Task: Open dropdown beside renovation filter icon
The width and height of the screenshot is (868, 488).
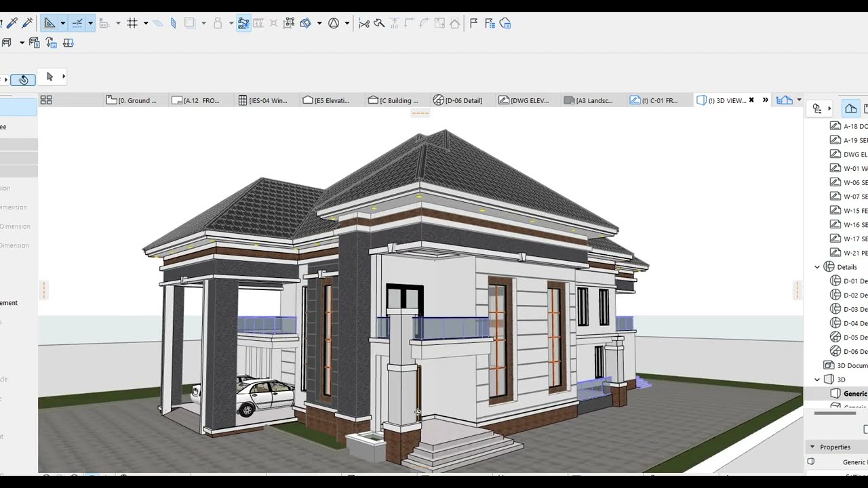Action: tap(347, 23)
